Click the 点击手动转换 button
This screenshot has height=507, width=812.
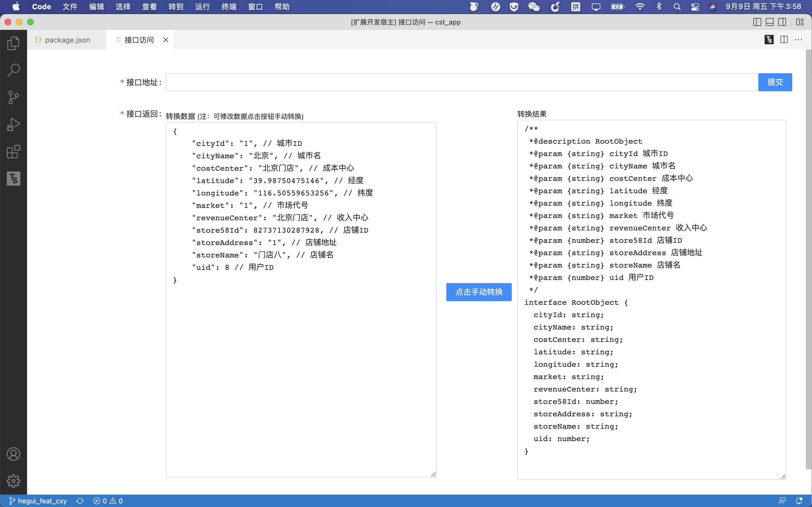pyautogui.click(x=478, y=292)
